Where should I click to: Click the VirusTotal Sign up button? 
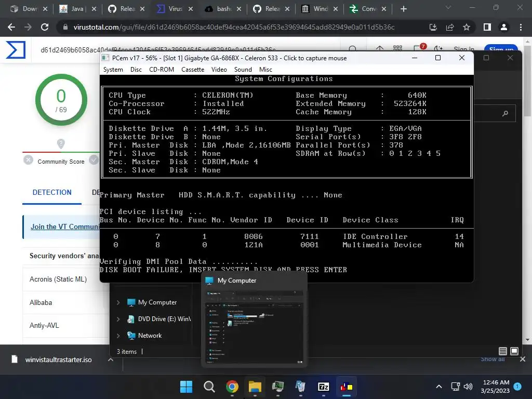pos(501,49)
